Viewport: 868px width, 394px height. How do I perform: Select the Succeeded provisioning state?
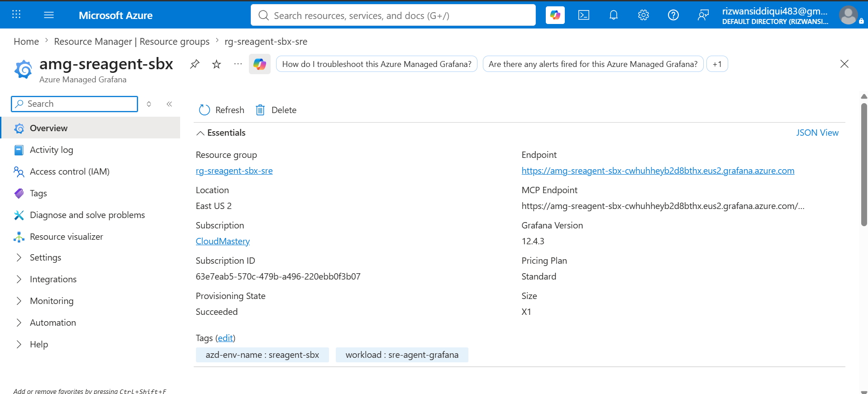point(216,312)
